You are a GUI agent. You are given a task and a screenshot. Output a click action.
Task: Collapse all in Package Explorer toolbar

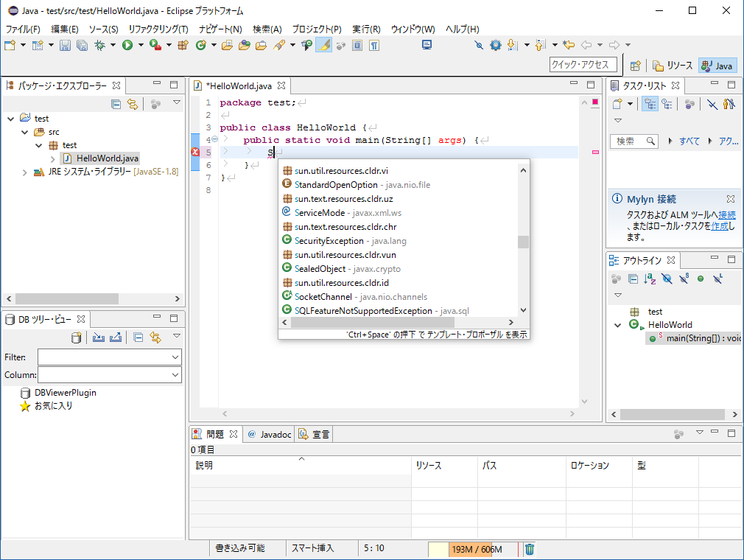click(116, 104)
